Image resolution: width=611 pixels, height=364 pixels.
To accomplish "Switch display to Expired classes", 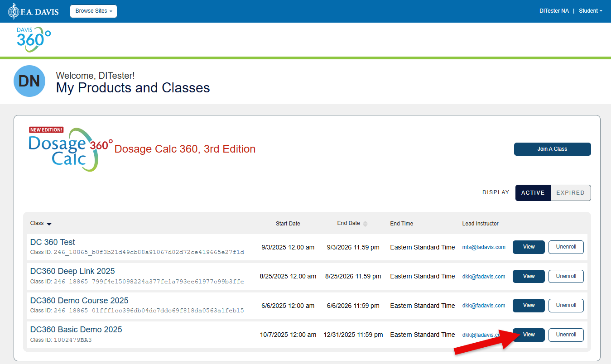I will 570,193.
